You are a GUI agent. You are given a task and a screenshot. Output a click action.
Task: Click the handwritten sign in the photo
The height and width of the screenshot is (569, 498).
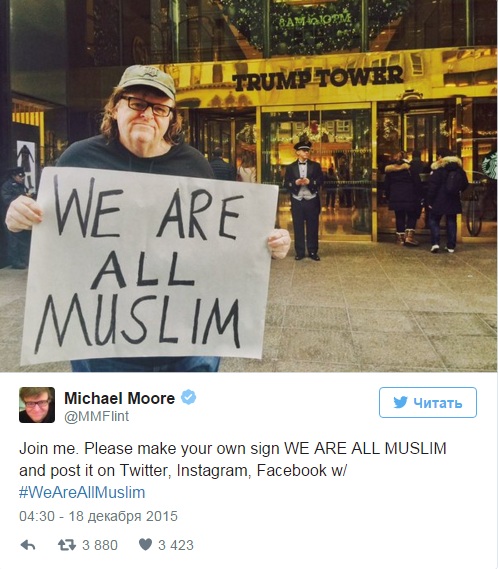click(x=149, y=266)
